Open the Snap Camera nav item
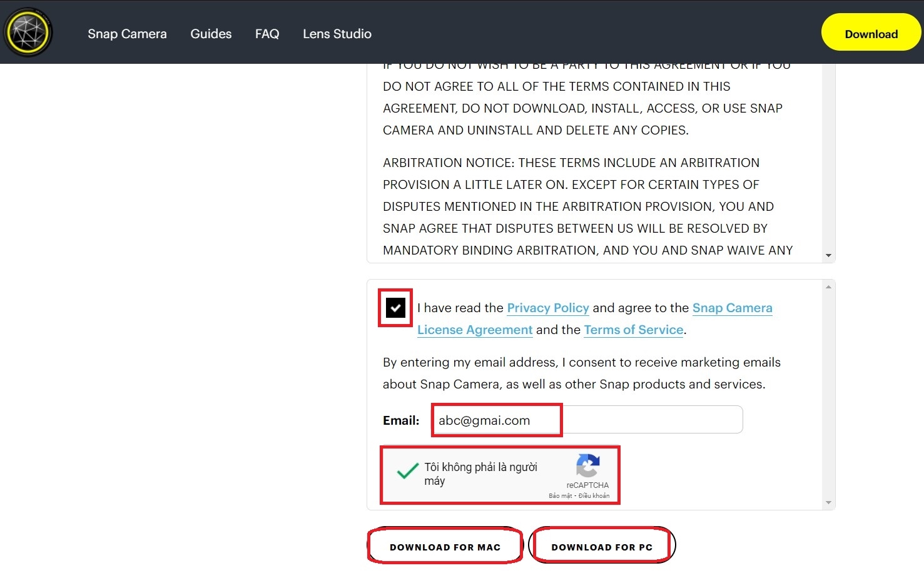The width and height of the screenshot is (924, 583). [127, 34]
